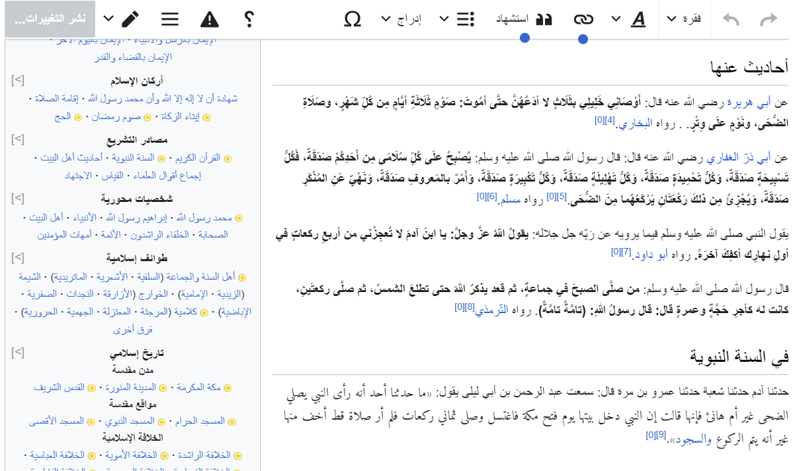Open the أحاديث أهل البيت sidebar link

(71, 158)
